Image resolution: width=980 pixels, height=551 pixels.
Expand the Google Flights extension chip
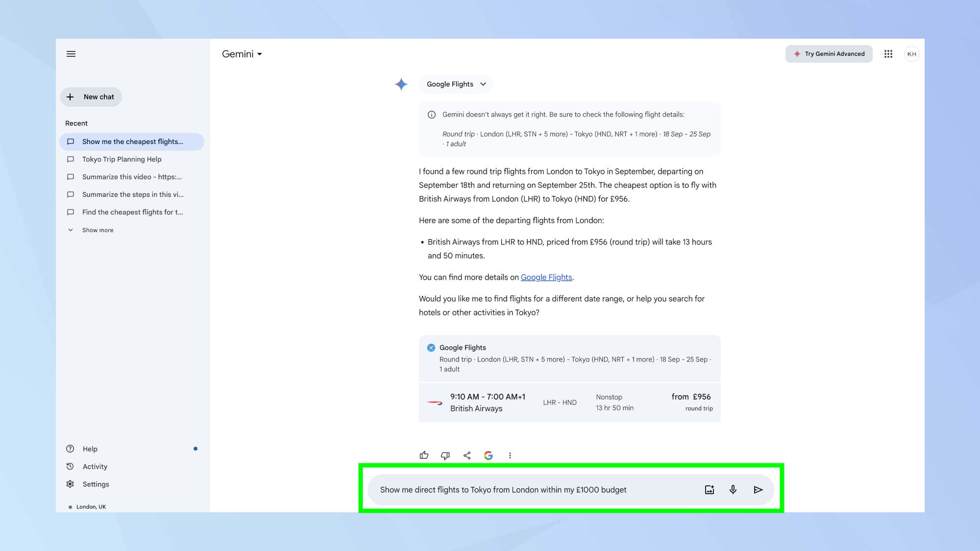tap(456, 84)
